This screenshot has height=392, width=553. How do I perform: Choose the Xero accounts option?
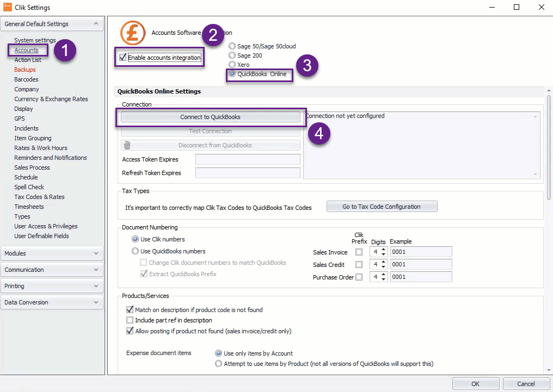click(x=232, y=65)
